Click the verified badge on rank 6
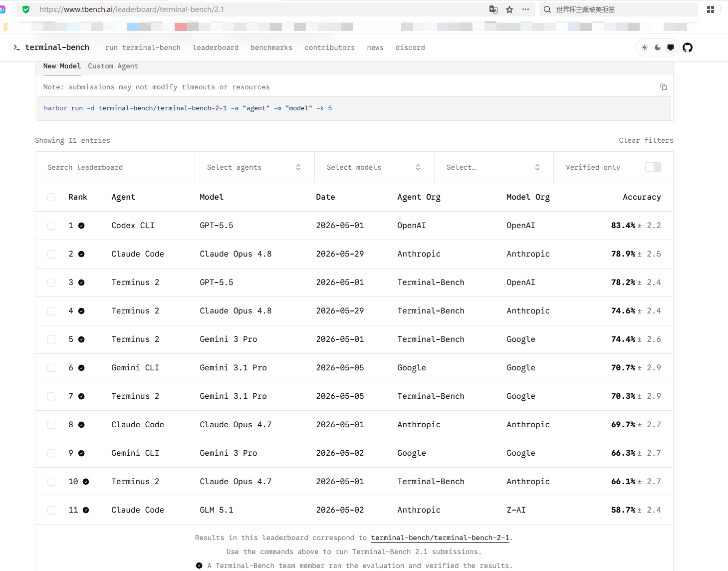The width and height of the screenshot is (728, 571). (81, 368)
